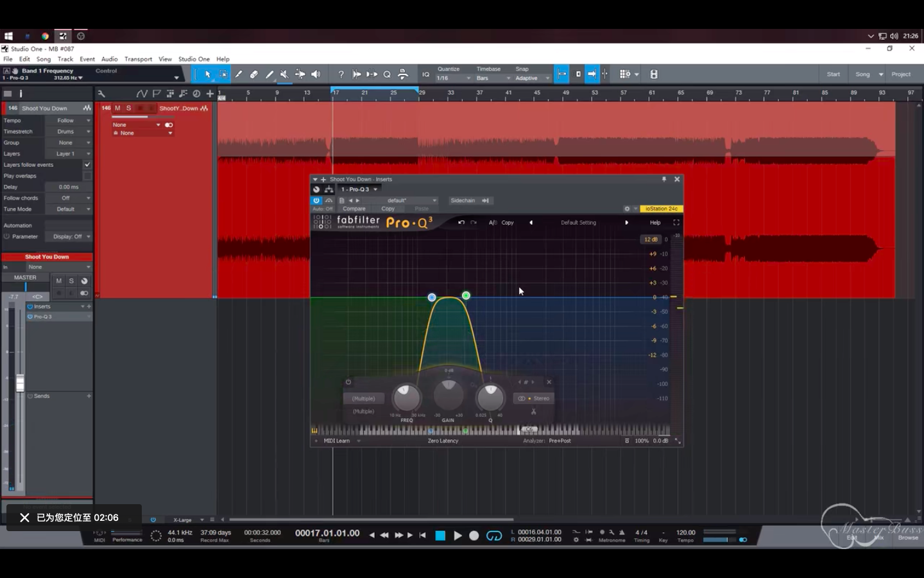Screen dimensions: 924x578
Task: Toggle Pro-Q 3 plugin bypass power button
Action: click(x=316, y=200)
